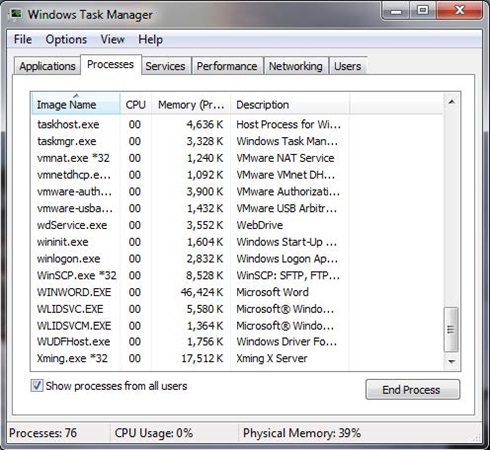This screenshot has height=450, width=490.
Task: Minimize the Task Manager window
Action: [396, 11]
